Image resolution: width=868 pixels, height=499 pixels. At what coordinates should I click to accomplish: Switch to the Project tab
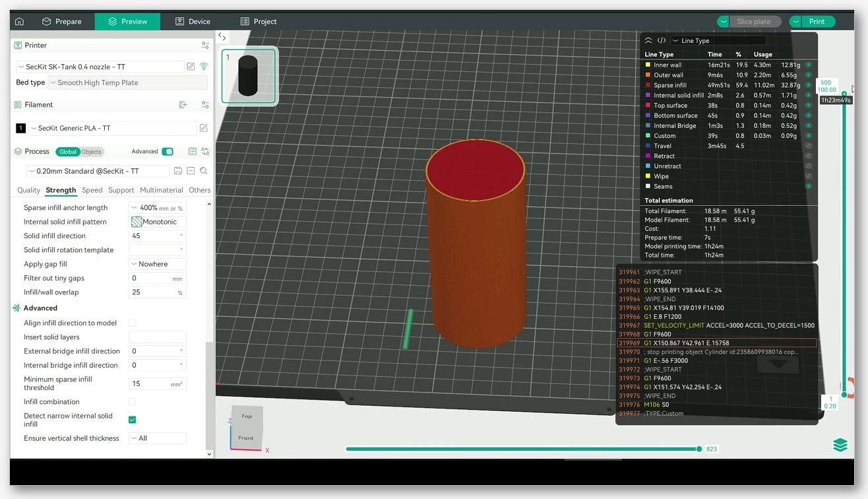point(259,21)
